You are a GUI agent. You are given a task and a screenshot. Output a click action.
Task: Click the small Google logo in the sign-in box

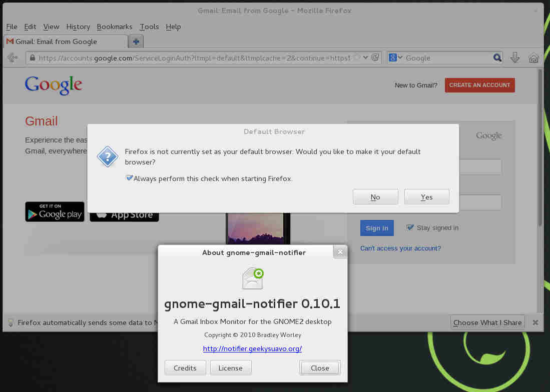point(488,135)
